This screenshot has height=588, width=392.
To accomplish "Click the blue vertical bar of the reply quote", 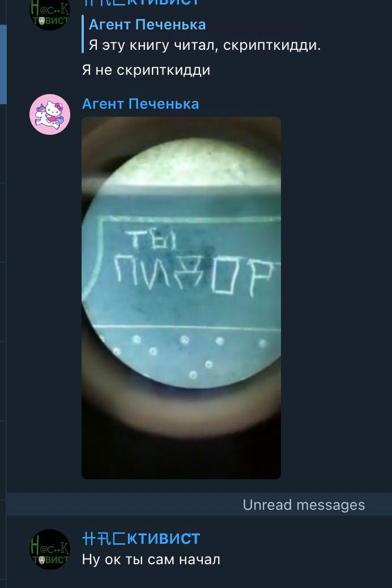I will (x=83, y=35).
